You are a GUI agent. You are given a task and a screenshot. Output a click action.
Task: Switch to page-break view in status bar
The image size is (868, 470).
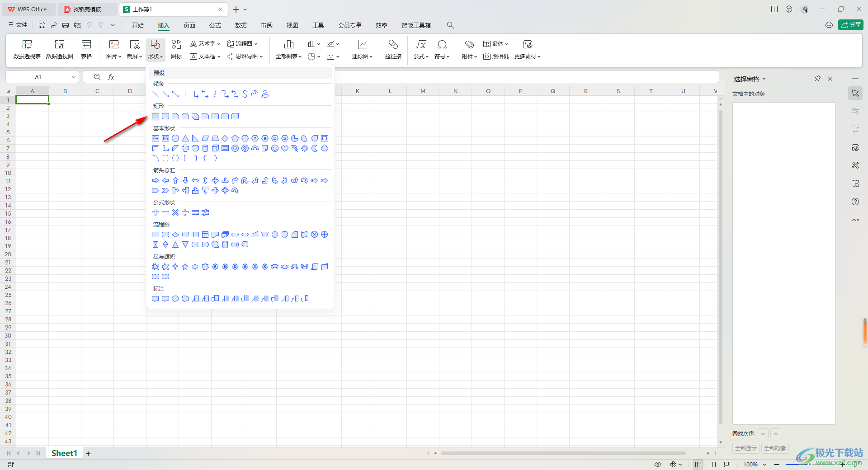(713, 465)
